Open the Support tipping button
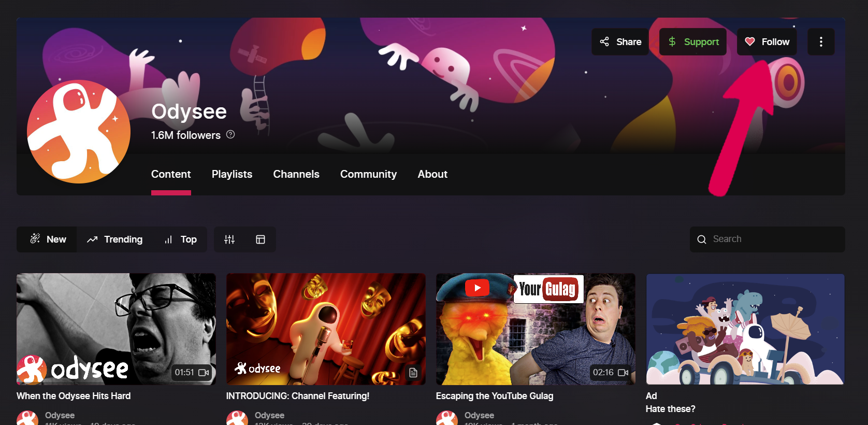This screenshot has height=425, width=868. click(693, 42)
